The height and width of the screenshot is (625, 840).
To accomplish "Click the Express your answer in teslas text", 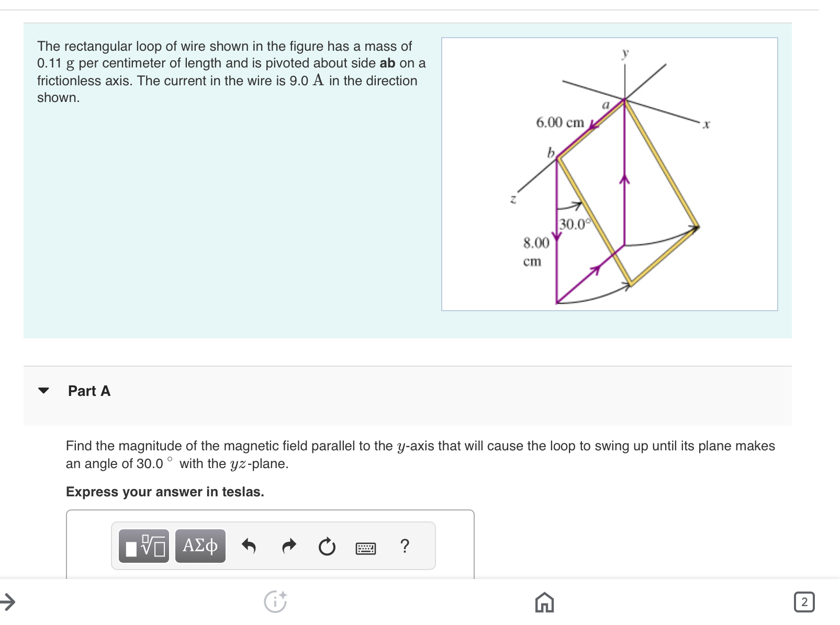I will pos(165,492).
